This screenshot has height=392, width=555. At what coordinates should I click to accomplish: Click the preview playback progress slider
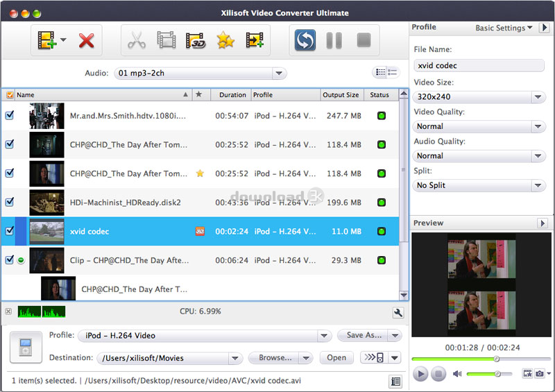pos(481,359)
